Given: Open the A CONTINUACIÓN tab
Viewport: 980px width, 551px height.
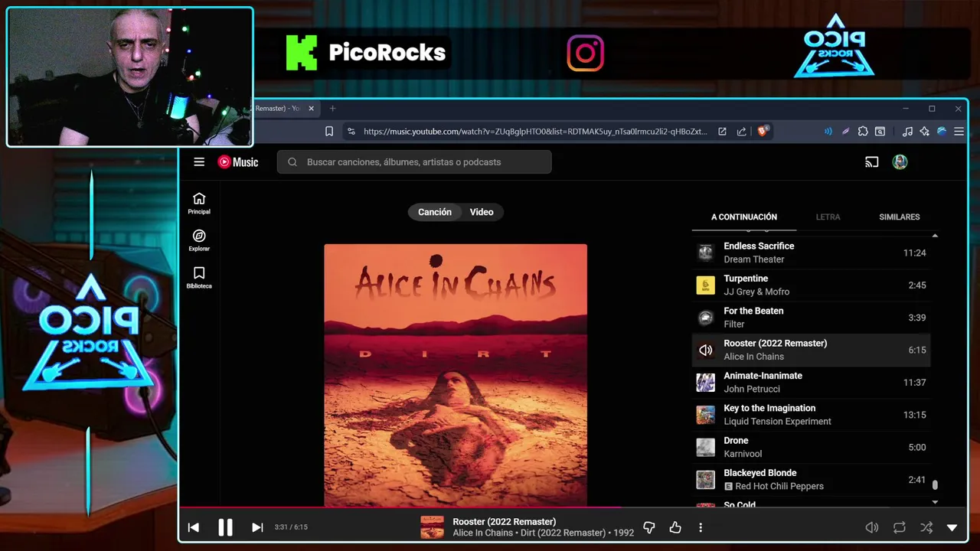Looking at the screenshot, I should (744, 217).
